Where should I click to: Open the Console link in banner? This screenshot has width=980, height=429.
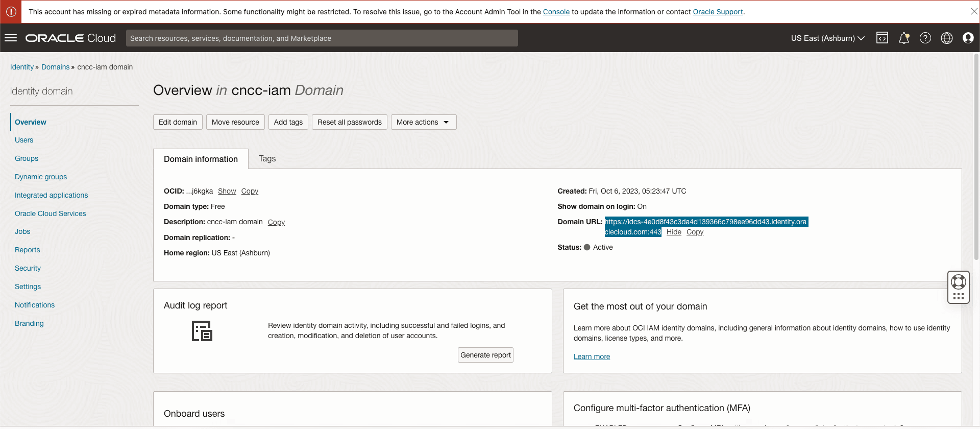point(556,12)
